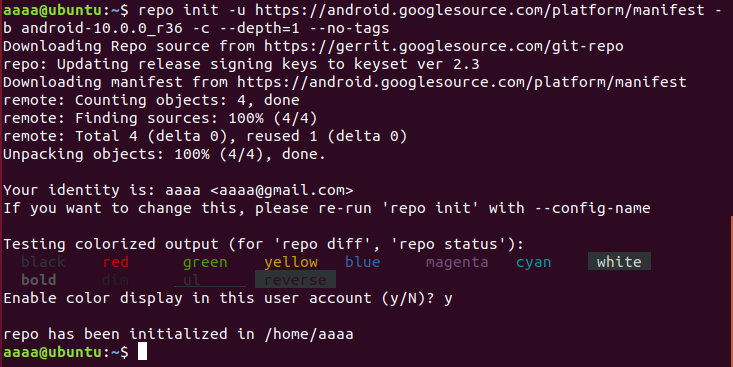Click the magenta color sample text
The width and height of the screenshot is (733, 367).
pyautogui.click(x=457, y=262)
